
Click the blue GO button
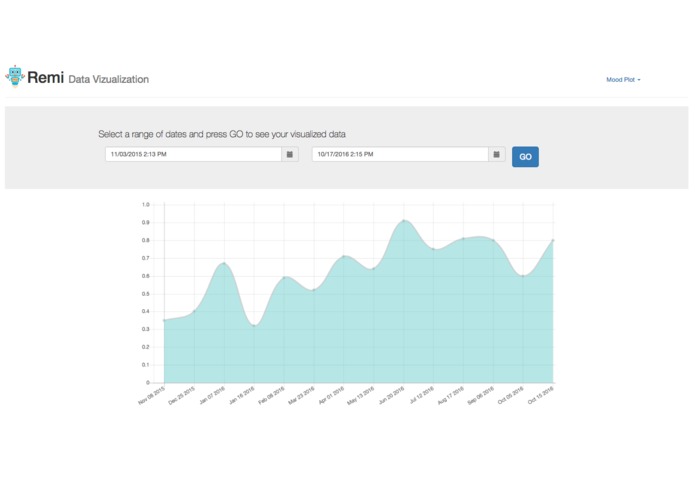[525, 157]
